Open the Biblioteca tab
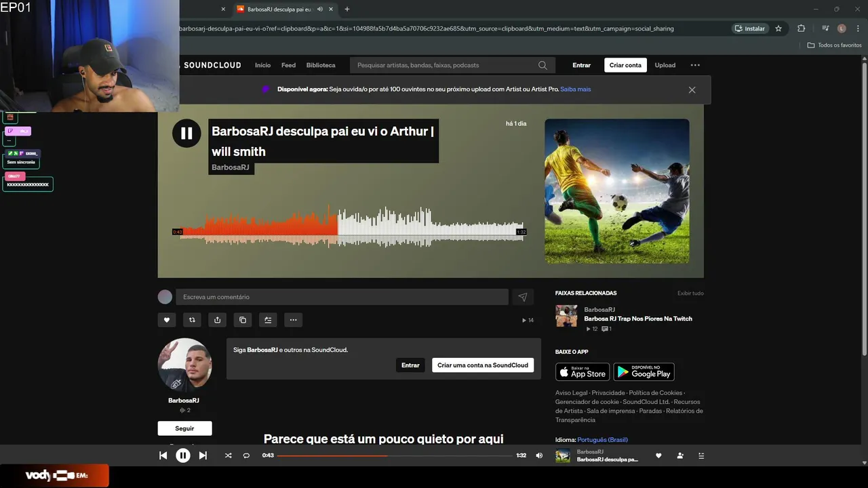 click(321, 65)
